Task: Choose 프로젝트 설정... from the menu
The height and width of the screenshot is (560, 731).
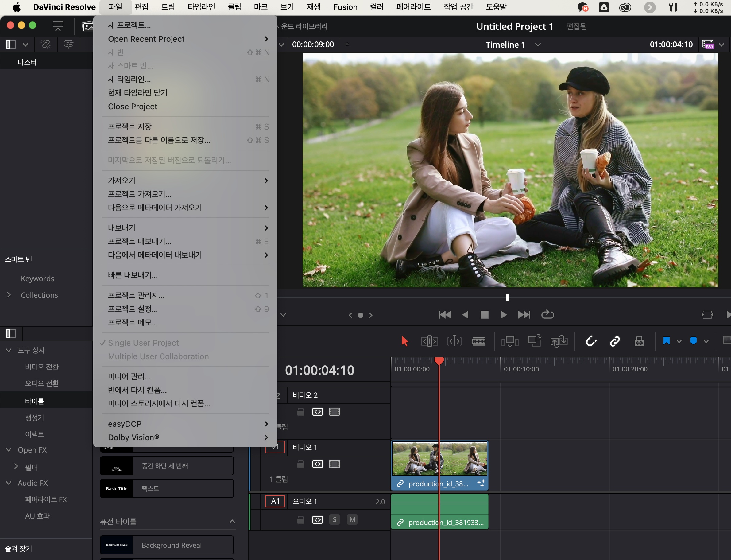Action: click(133, 309)
